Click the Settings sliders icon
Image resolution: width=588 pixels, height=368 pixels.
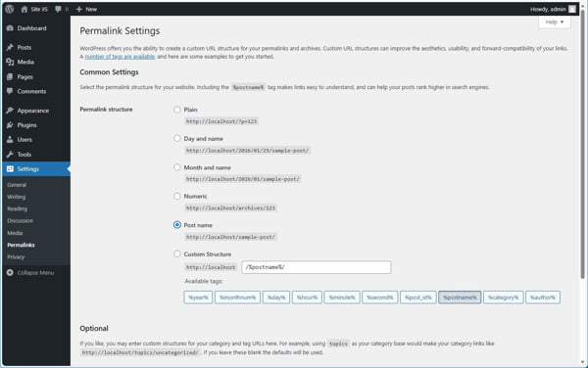(x=10, y=169)
